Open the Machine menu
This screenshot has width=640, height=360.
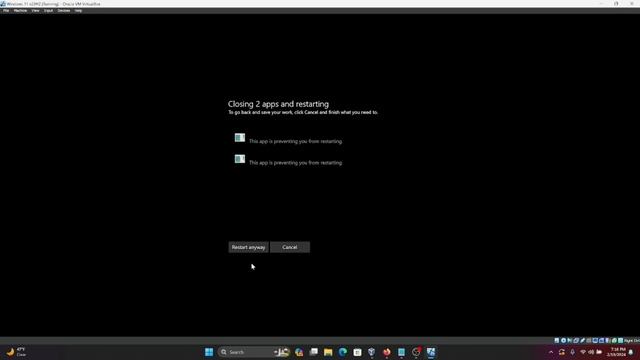click(x=20, y=11)
